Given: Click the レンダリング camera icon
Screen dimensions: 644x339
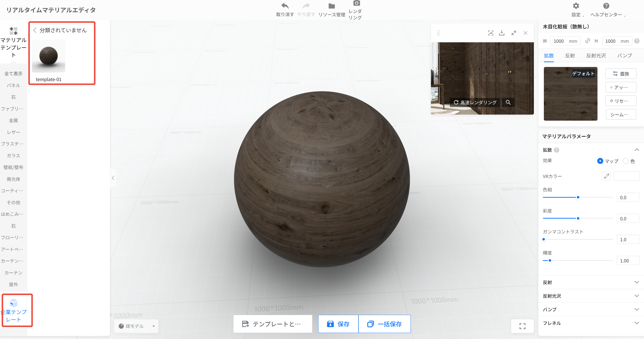Looking at the screenshot, I should tap(356, 3).
